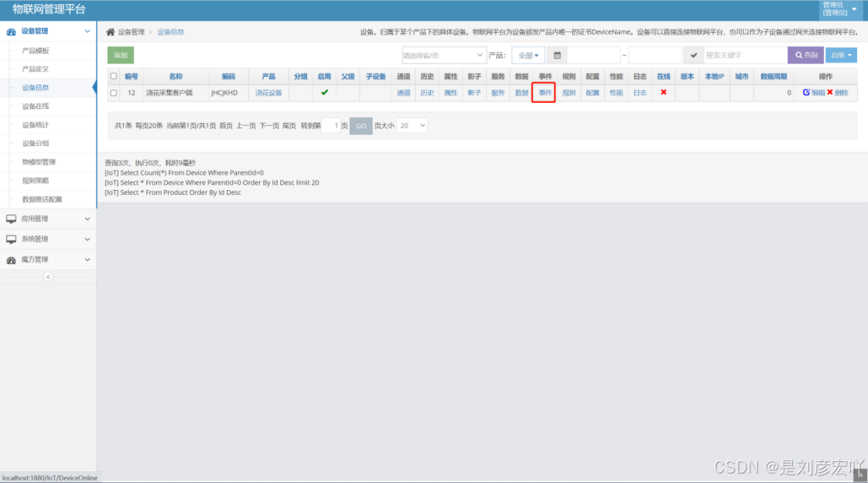Open 物模型管理 in the sidebar
This screenshot has height=483, width=868.
tap(38, 163)
